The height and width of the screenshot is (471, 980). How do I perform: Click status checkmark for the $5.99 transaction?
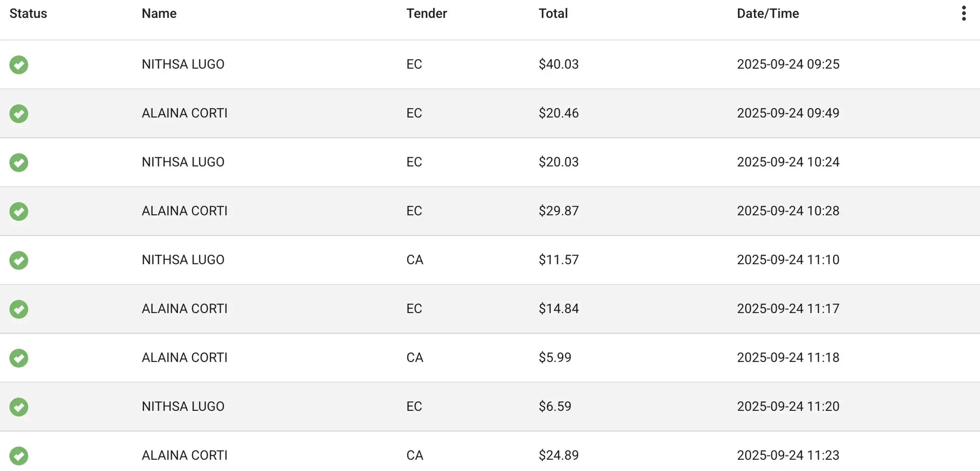[19, 358]
